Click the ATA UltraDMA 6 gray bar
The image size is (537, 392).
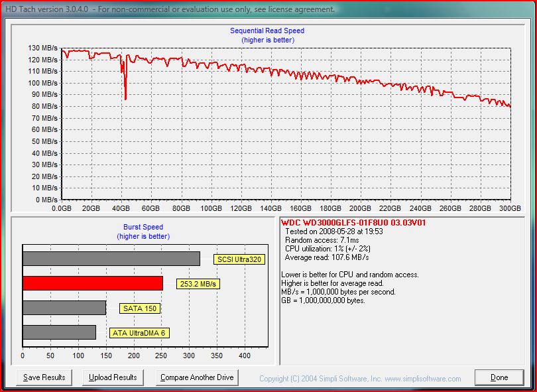59,332
